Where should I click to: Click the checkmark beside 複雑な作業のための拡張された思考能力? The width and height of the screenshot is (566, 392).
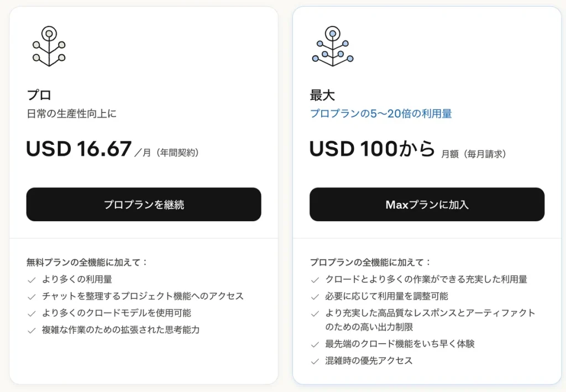32,330
